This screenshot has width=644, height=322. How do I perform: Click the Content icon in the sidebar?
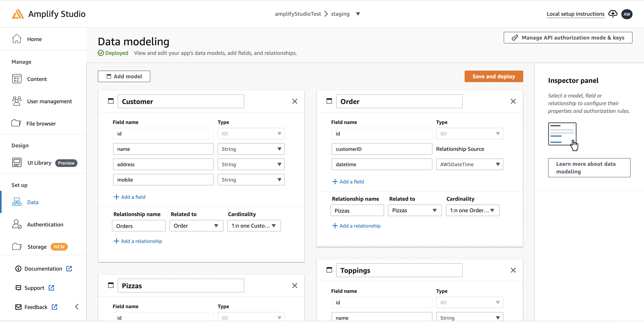[17, 79]
